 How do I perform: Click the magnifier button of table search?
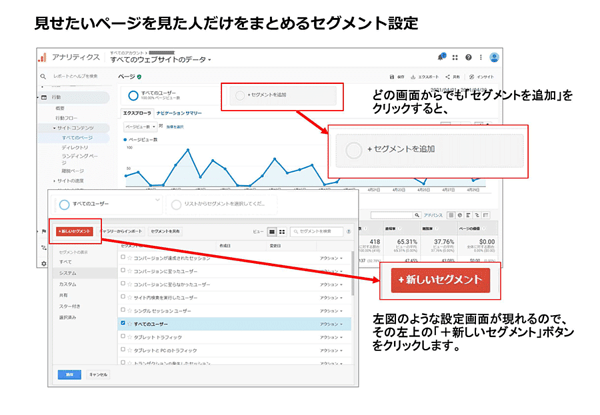pos(417,215)
